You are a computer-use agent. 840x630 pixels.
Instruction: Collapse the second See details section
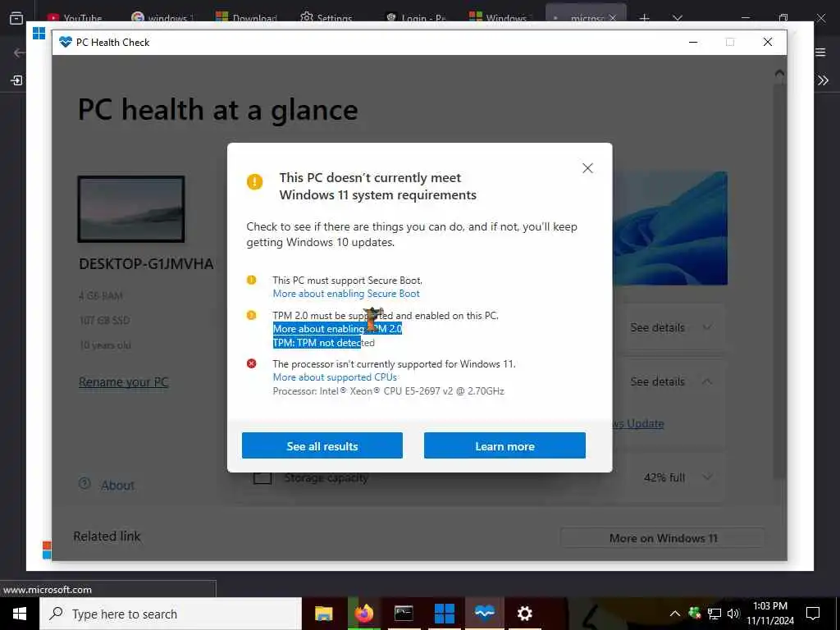(x=707, y=381)
